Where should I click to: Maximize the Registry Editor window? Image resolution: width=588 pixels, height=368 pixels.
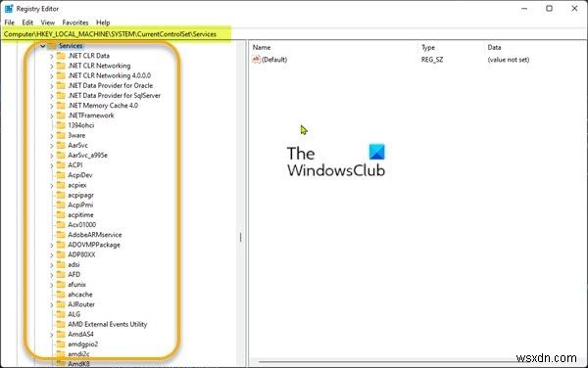(549, 8)
